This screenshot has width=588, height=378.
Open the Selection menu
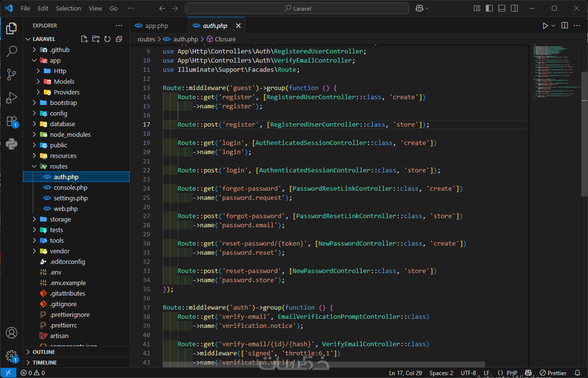(68, 8)
